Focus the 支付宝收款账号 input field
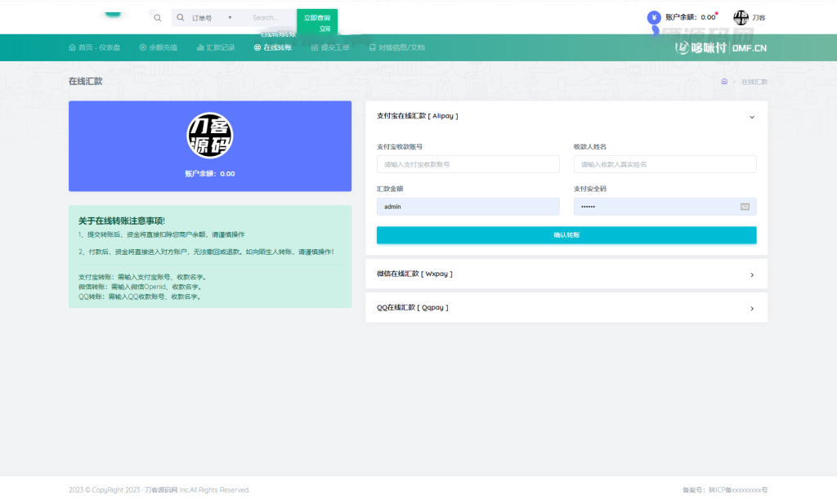This screenshot has height=504, width=837. (x=468, y=164)
